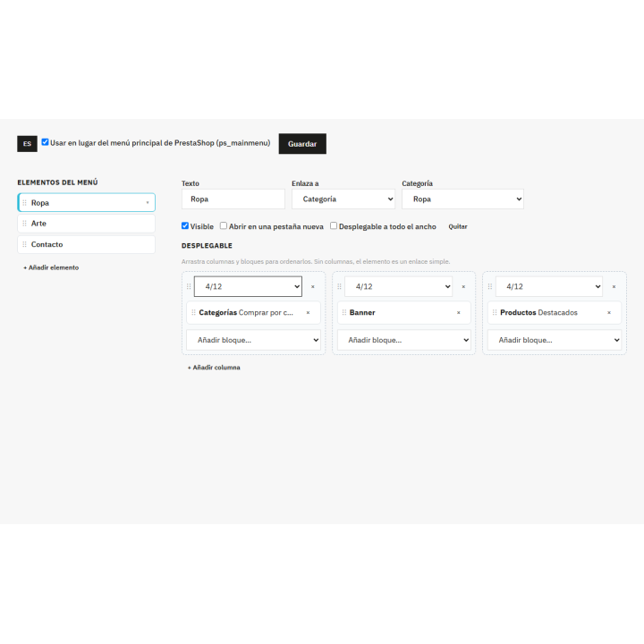Screen dimensions: 644x644
Task: Click drag handle of Productos column
Action: (x=490, y=287)
